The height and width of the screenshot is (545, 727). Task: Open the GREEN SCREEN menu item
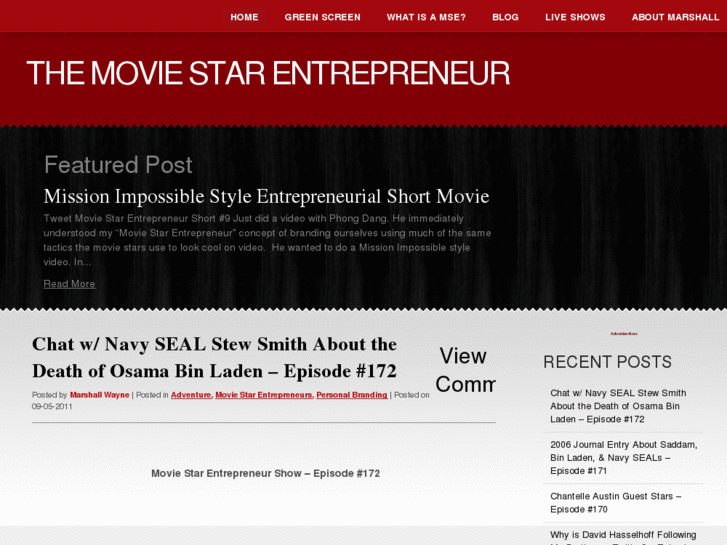coord(322,17)
